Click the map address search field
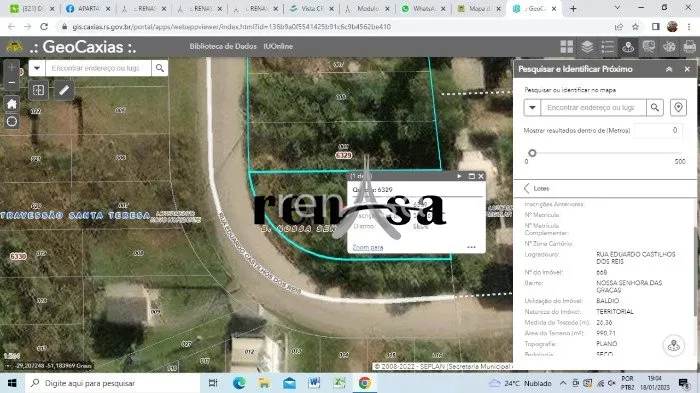This screenshot has width=700, height=393. pos(98,68)
